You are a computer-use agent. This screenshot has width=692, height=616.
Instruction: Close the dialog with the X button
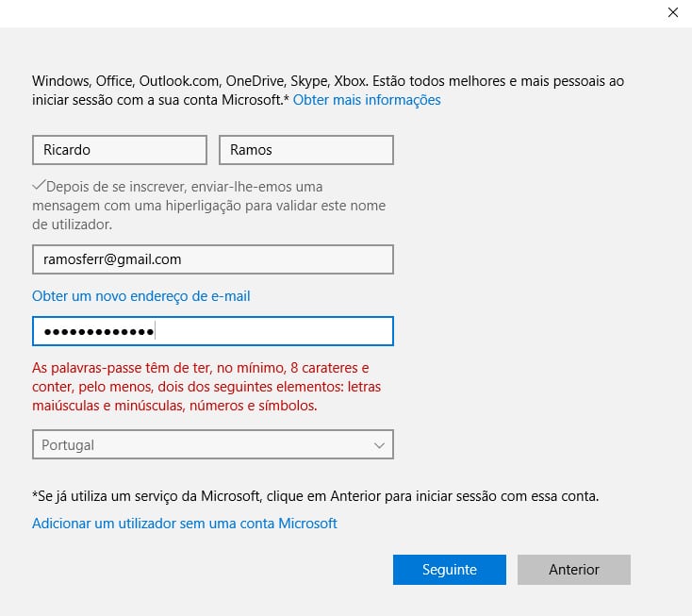coord(672,12)
